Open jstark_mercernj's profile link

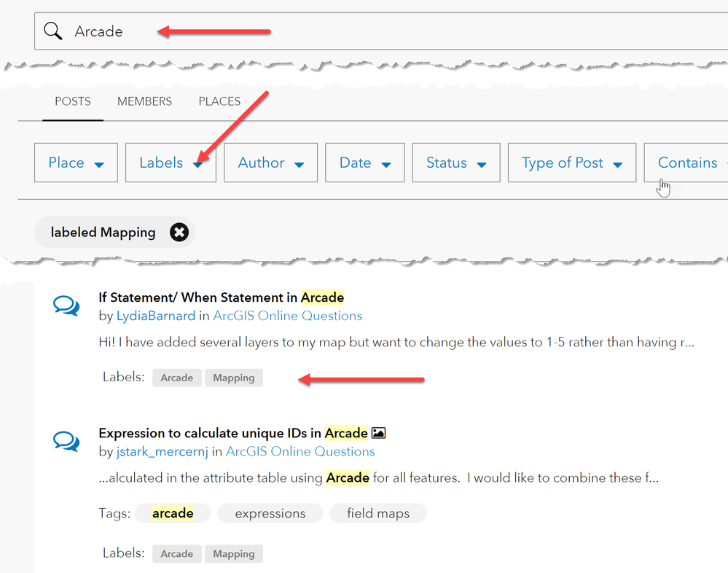click(x=162, y=451)
